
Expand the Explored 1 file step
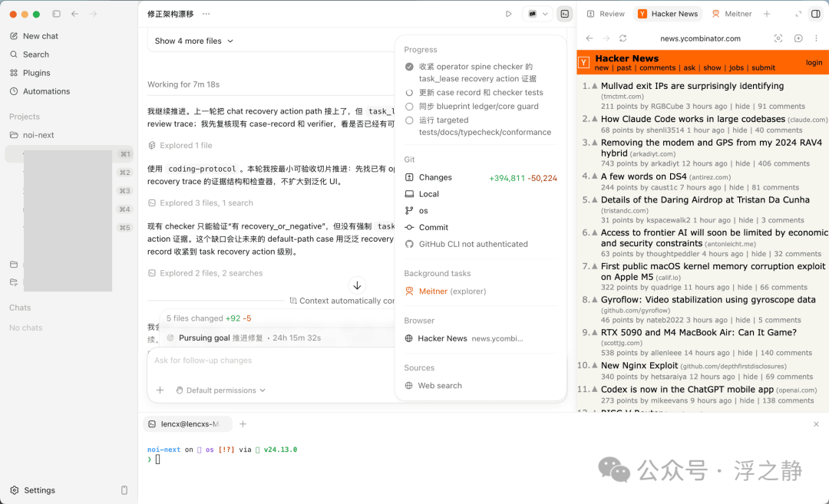pyautogui.click(x=180, y=145)
